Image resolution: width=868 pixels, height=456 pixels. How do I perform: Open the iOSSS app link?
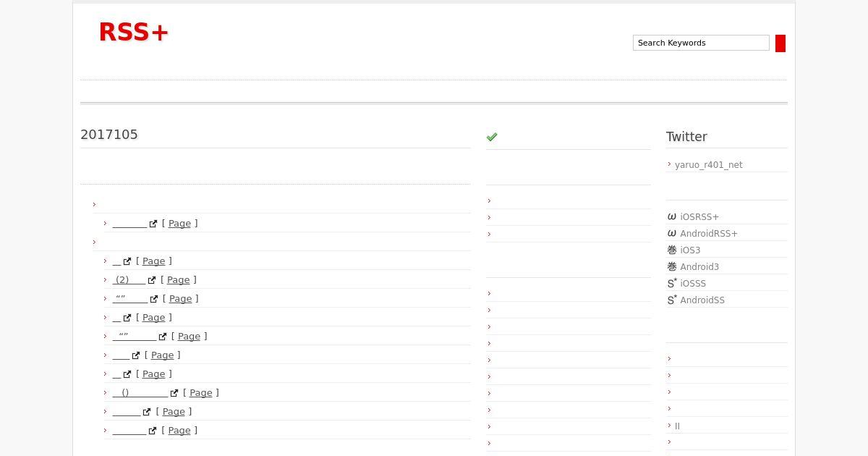pos(693,284)
